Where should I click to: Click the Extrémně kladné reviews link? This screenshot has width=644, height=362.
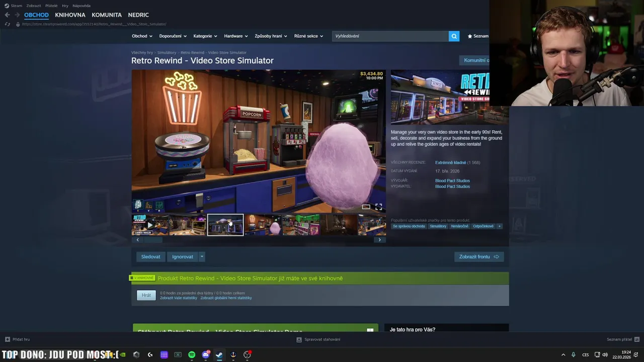click(x=450, y=162)
